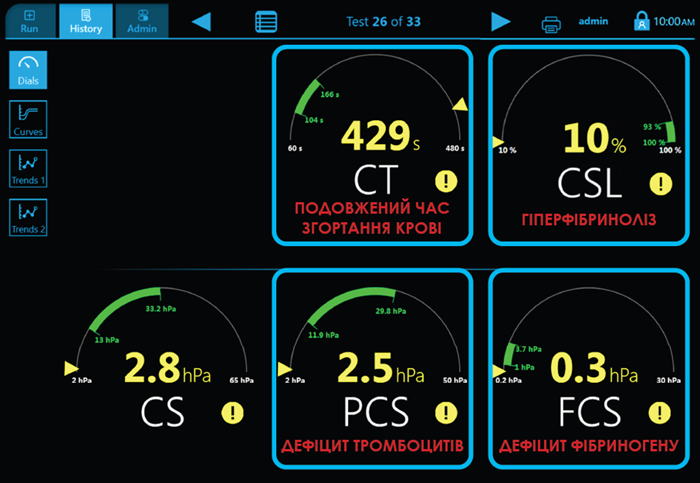Image resolution: width=700 pixels, height=483 pixels.
Task: Show Trends 1 chart view
Action: [29, 168]
